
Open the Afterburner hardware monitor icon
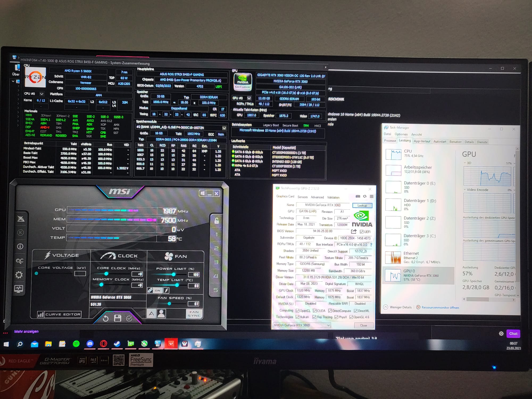click(x=19, y=289)
